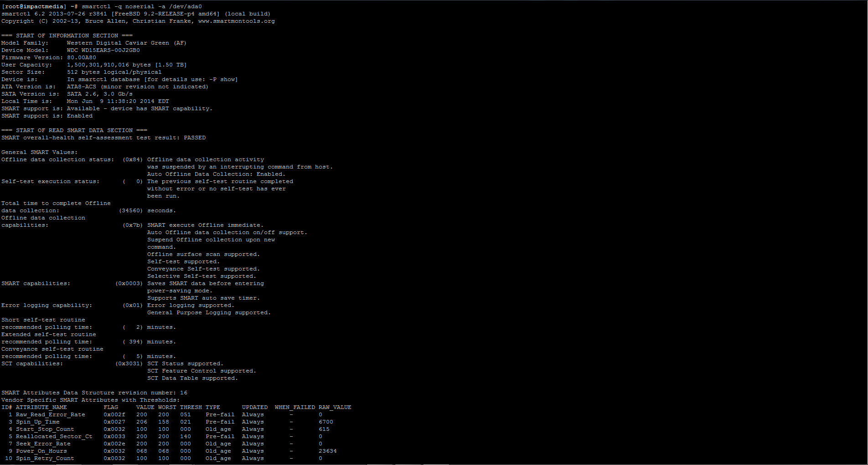Click the (0x0003) SMART capabilities code
The width and height of the screenshot is (868, 465).
[129, 284]
